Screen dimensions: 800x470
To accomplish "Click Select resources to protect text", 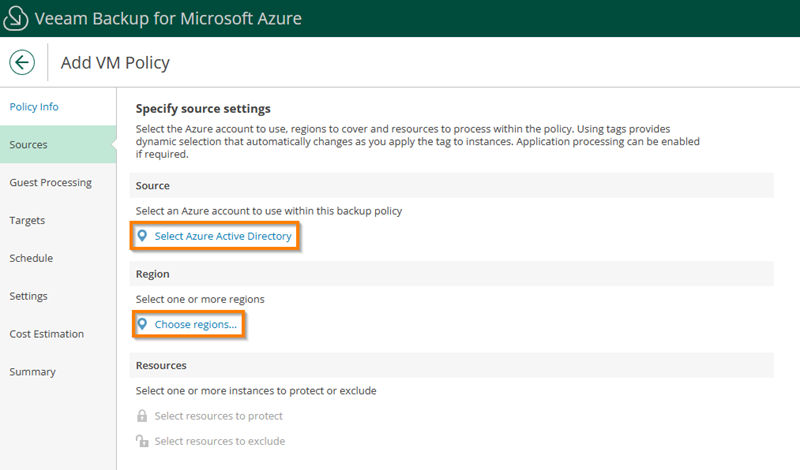I will click(218, 416).
